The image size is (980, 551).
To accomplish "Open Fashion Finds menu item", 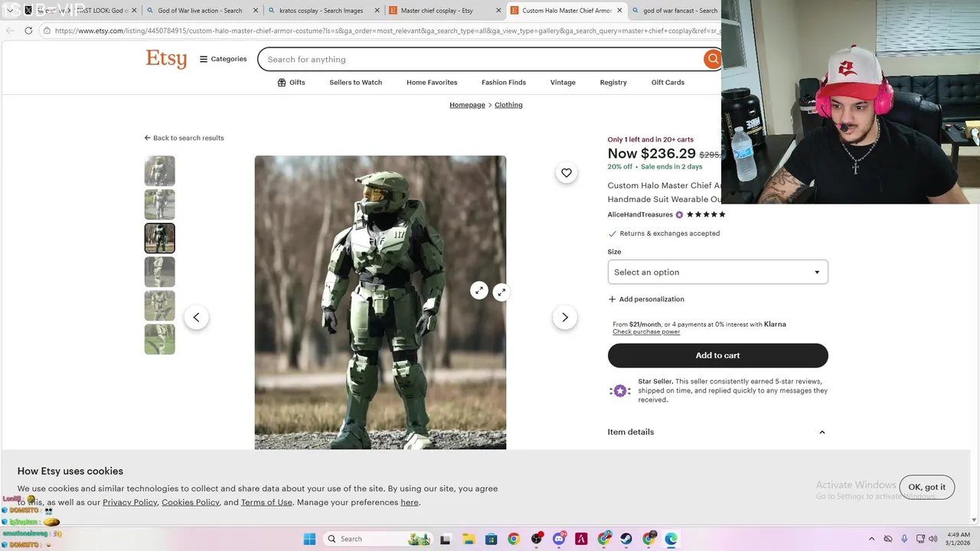I will (x=504, y=82).
